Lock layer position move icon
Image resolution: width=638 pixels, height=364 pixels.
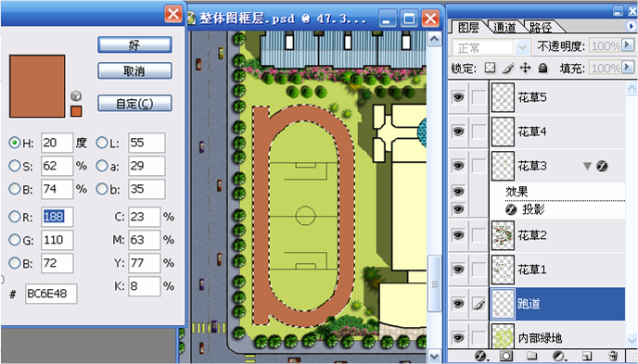(x=526, y=69)
